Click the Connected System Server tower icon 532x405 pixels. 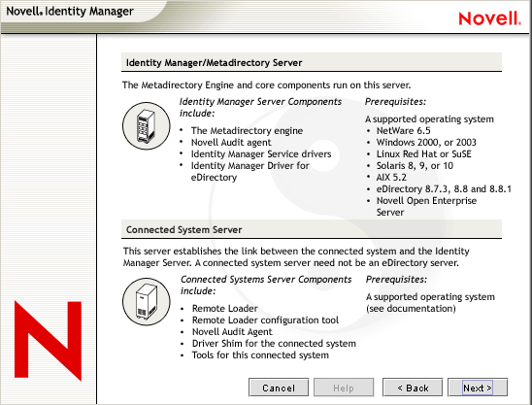[147, 302]
